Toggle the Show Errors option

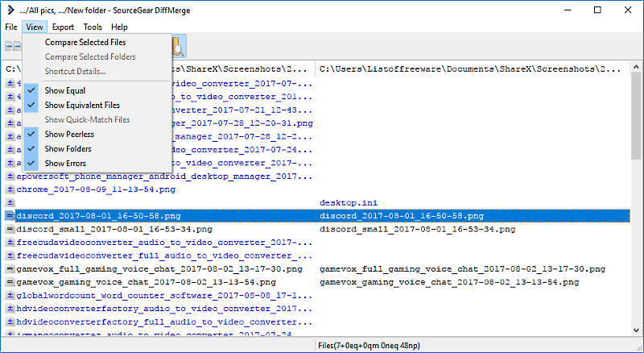pyautogui.click(x=97, y=164)
